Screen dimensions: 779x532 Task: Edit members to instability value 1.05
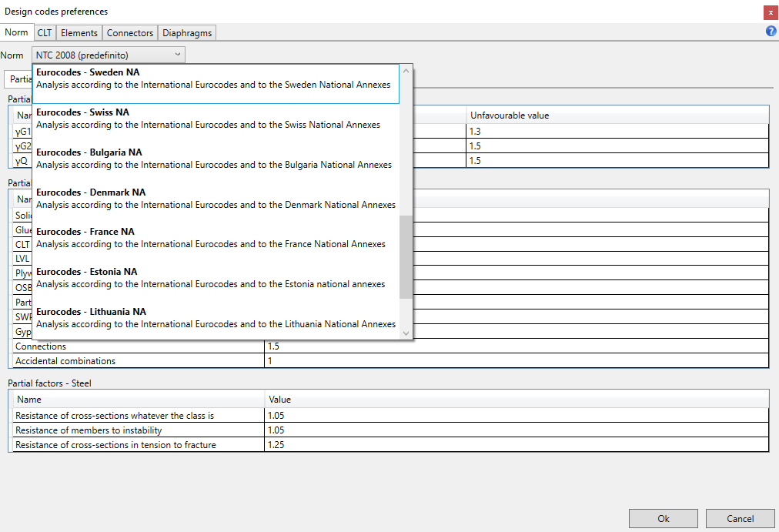pos(517,430)
